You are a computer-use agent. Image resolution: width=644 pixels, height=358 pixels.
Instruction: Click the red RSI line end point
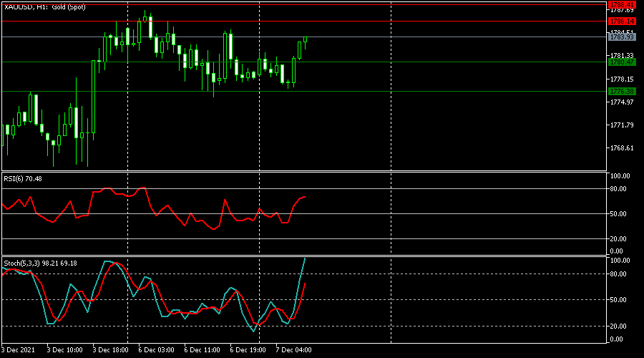[x=305, y=198]
